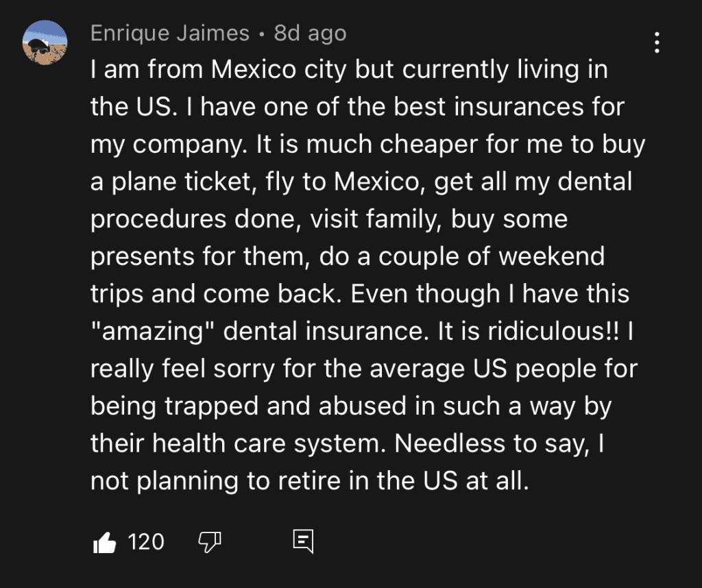
Task: Click the word "presents" in the comment
Action: click(x=143, y=257)
